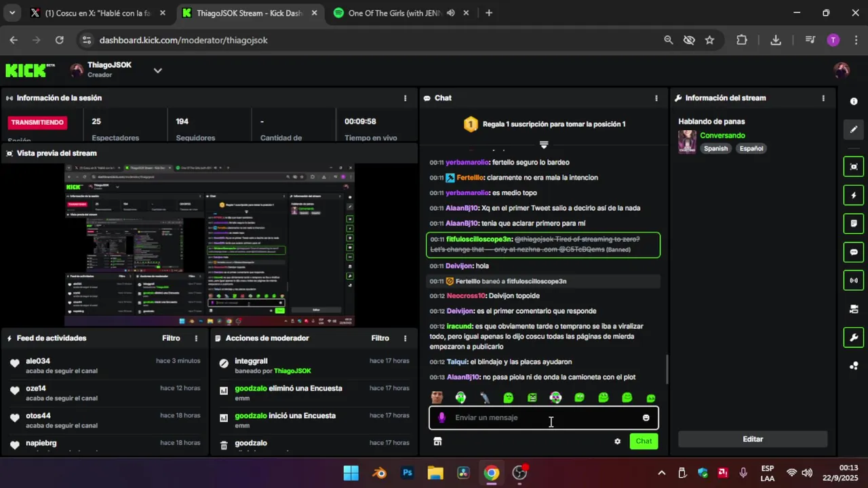The height and width of the screenshot is (488, 868).
Task: Open the browser downloads icon
Action: tap(776, 40)
